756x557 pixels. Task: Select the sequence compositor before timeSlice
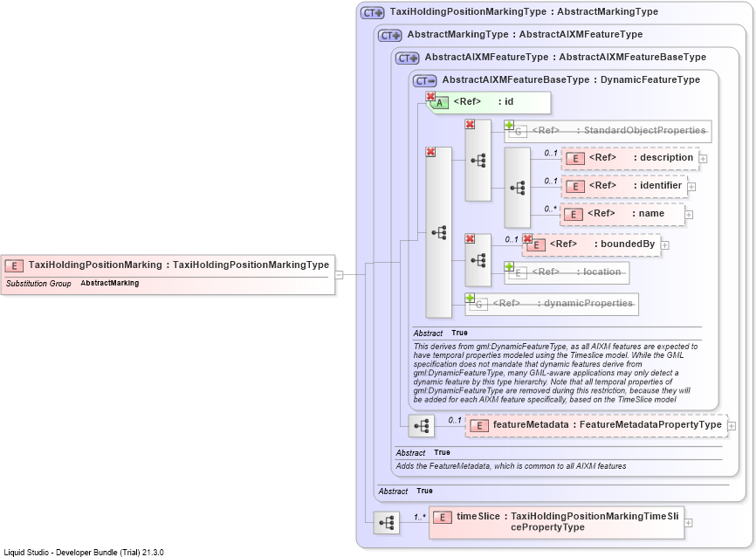(x=387, y=522)
